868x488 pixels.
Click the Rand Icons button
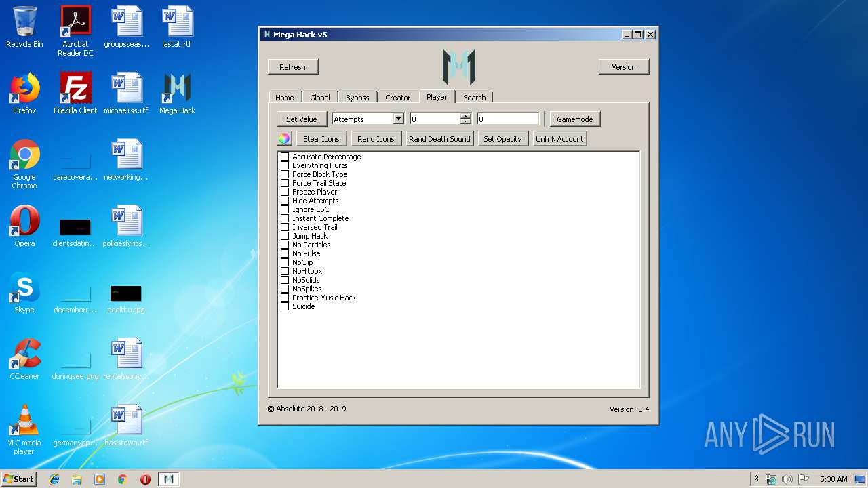coord(376,139)
